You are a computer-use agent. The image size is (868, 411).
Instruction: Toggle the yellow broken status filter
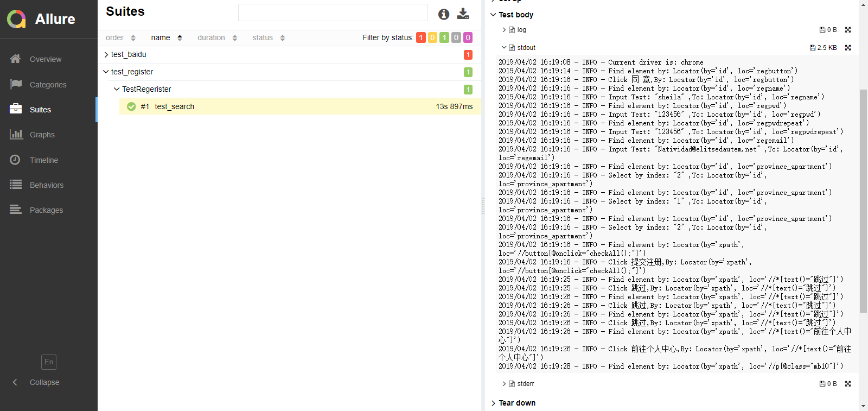(432, 37)
